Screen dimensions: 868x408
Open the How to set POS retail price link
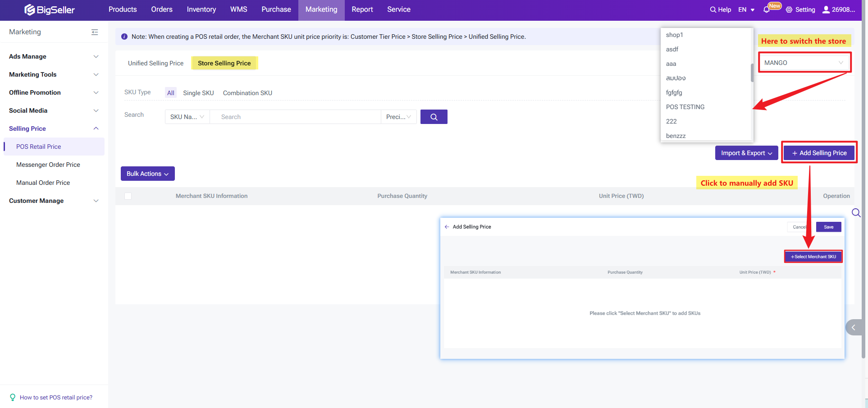56,397
